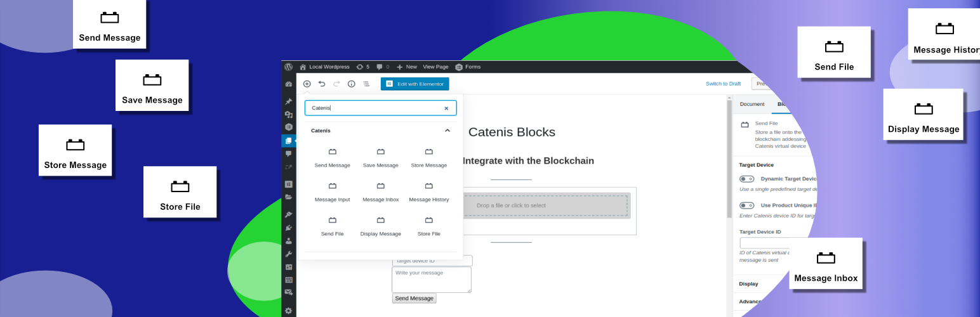Open Settings gear at sidebar bottom
This screenshot has height=317, width=980.
coord(288,311)
